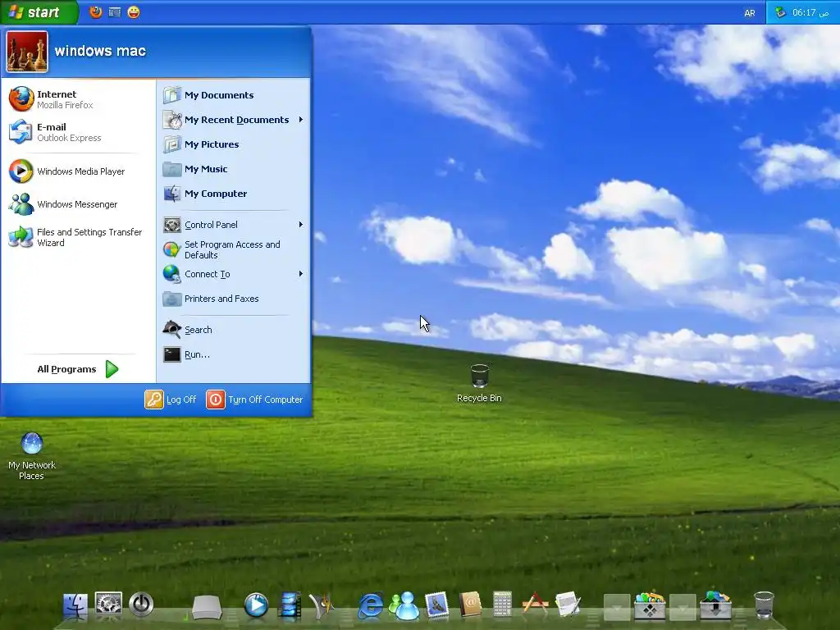Image resolution: width=840 pixels, height=630 pixels.
Task: Expand My Recent Documents submenu arrow
Action: click(x=301, y=120)
